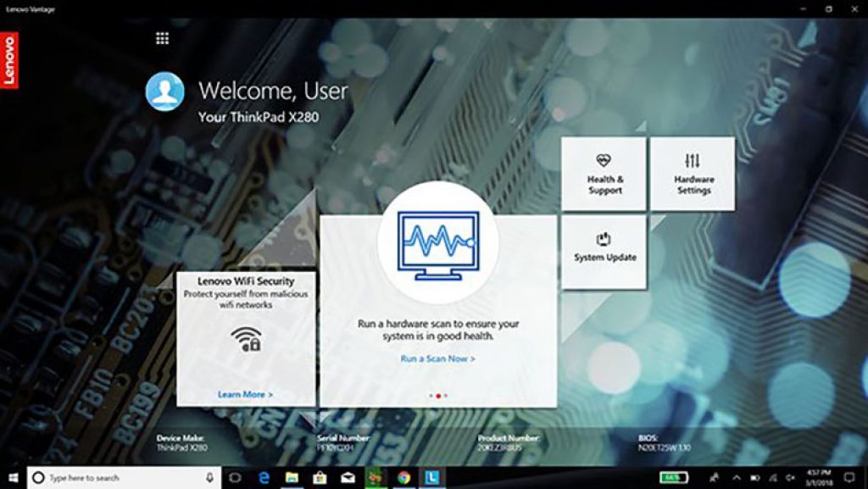Select the last carousel dot
Screen dimensions: 868x489
click(446, 396)
